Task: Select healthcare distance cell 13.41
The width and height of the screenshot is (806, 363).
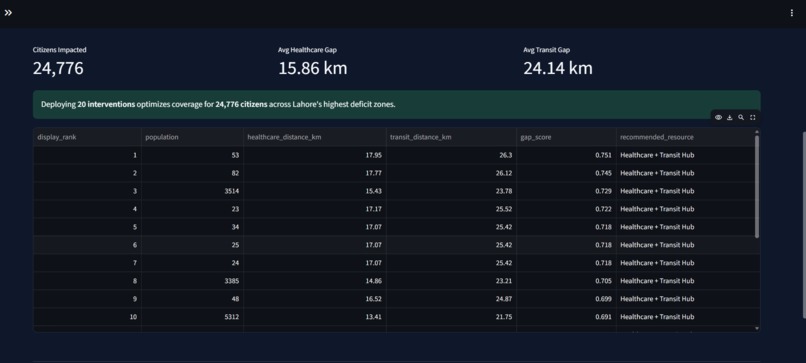Action: click(315, 317)
